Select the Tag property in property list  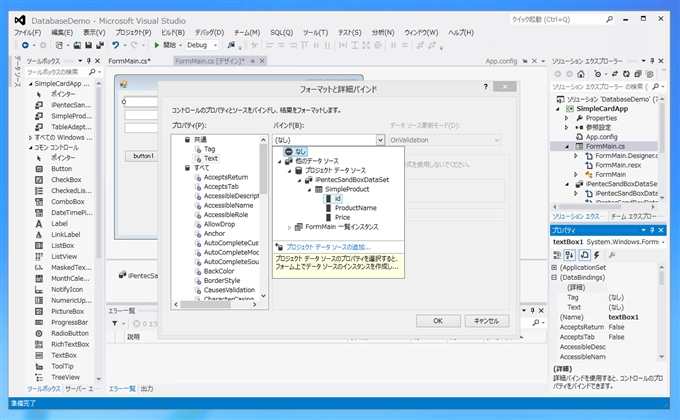click(x=209, y=149)
